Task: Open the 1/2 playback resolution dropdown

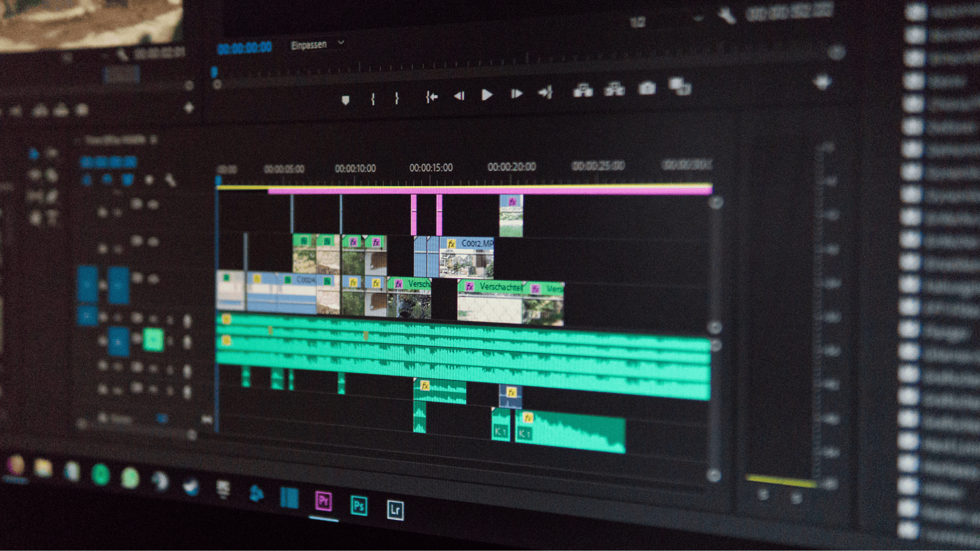Action: coord(638,22)
